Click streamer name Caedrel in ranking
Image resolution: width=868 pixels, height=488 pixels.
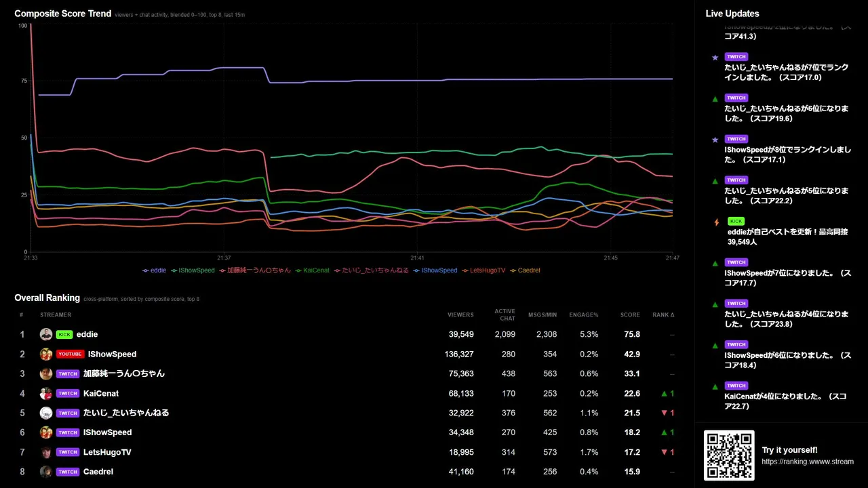98,472
